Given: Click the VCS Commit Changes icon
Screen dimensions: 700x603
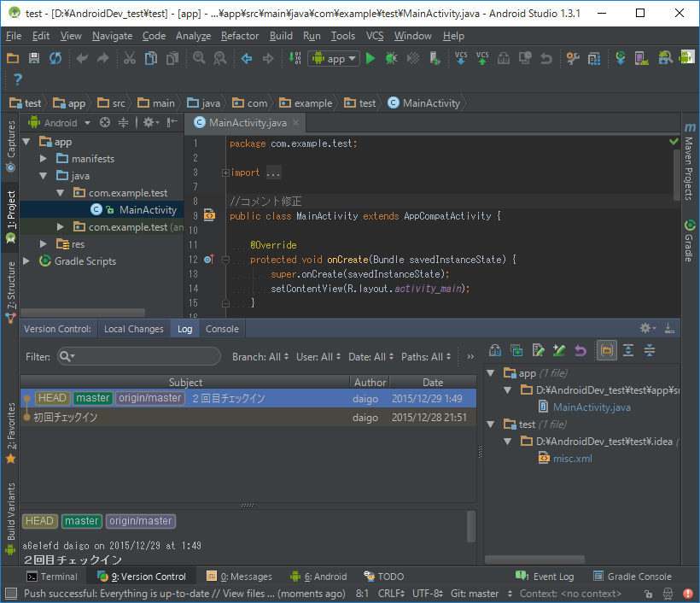Looking at the screenshot, I should [x=482, y=59].
